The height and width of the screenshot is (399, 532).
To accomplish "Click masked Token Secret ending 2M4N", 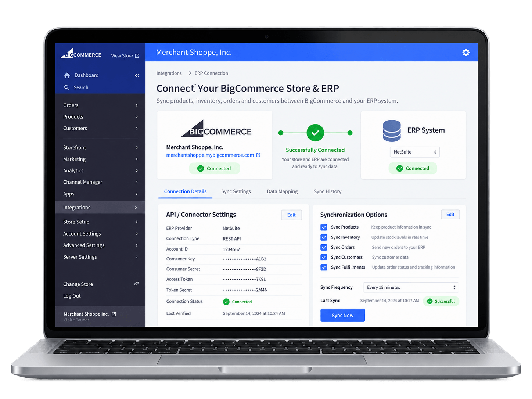I will pyautogui.click(x=245, y=290).
